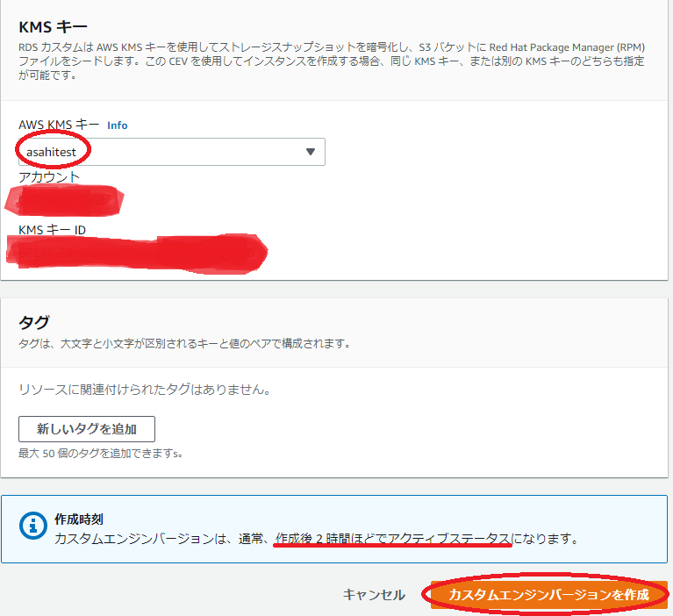Click the KMS キー section heading
Screen dimensions: 673x616
(x=53, y=27)
